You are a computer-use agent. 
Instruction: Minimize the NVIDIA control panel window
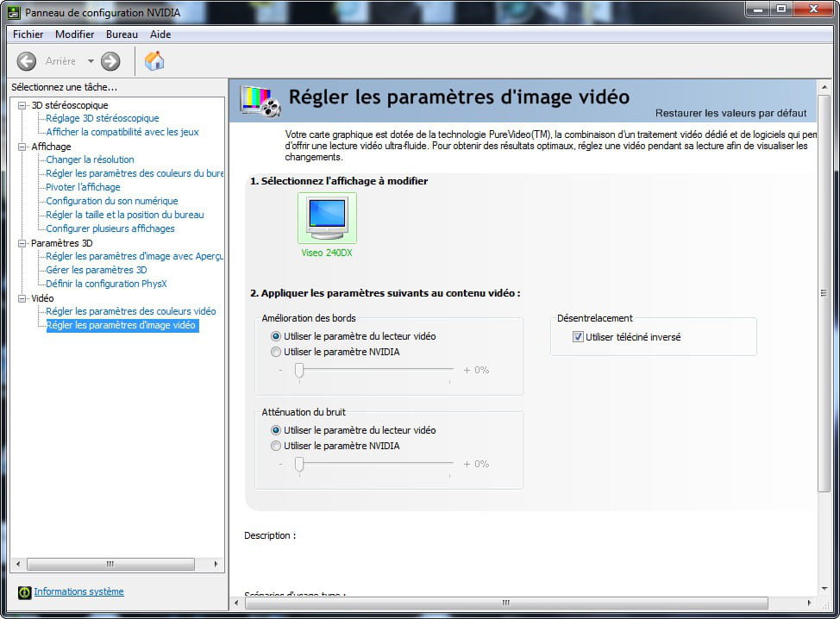tap(757, 9)
